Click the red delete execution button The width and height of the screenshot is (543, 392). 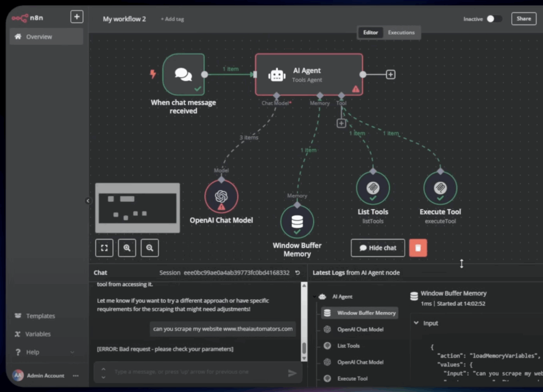coord(418,248)
